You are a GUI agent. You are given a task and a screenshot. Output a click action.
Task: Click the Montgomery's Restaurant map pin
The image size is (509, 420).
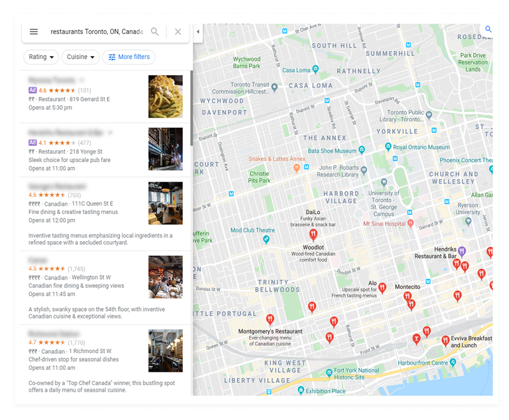pyautogui.click(x=270, y=320)
